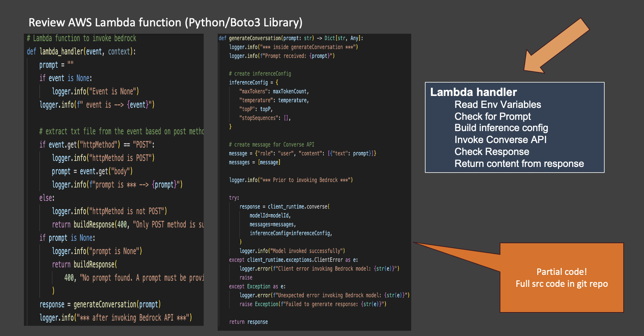Viewport: 644px width, 336px height.
Task: Click the line 'except client_runtime.exceptions.ClientError as e:'
Action: click(294, 260)
